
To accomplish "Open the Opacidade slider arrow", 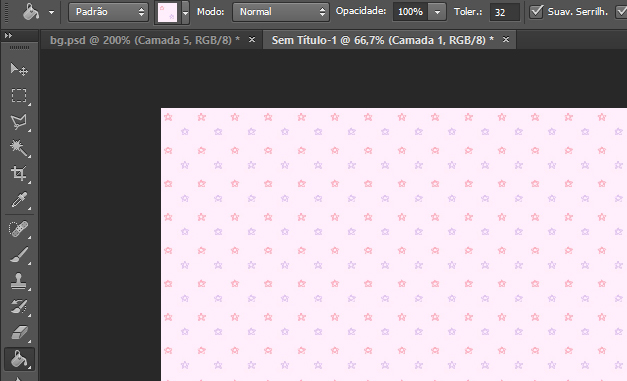I will 437,12.
